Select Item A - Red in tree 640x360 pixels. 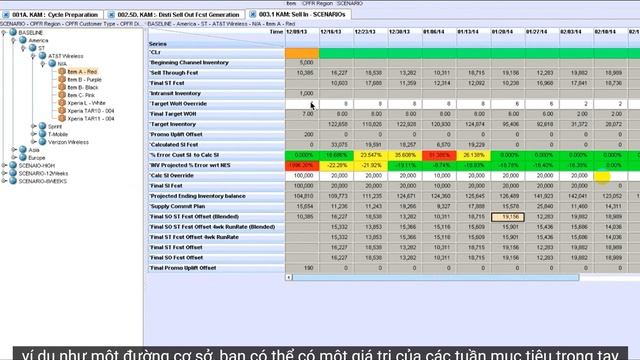(82, 72)
